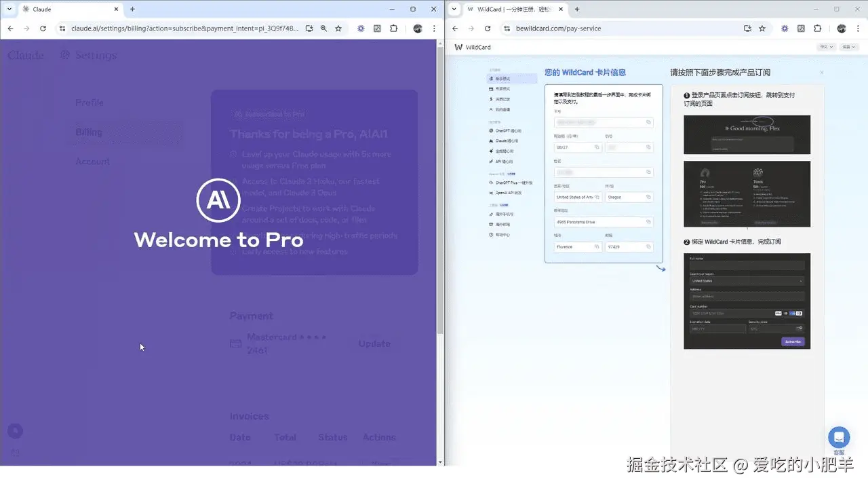View site info icon for claude.ai
Image resolution: width=868 pixels, height=488 pixels.
tap(62, 29)
